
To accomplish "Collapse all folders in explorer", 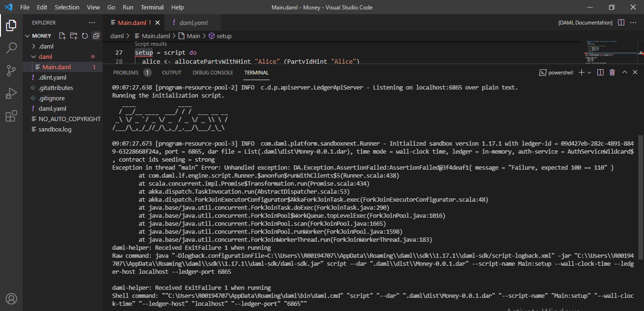I will coord(96,36).
